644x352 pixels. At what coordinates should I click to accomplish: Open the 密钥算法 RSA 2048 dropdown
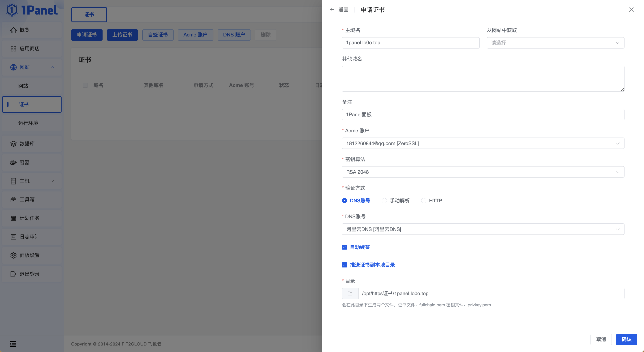coord(483,172)
